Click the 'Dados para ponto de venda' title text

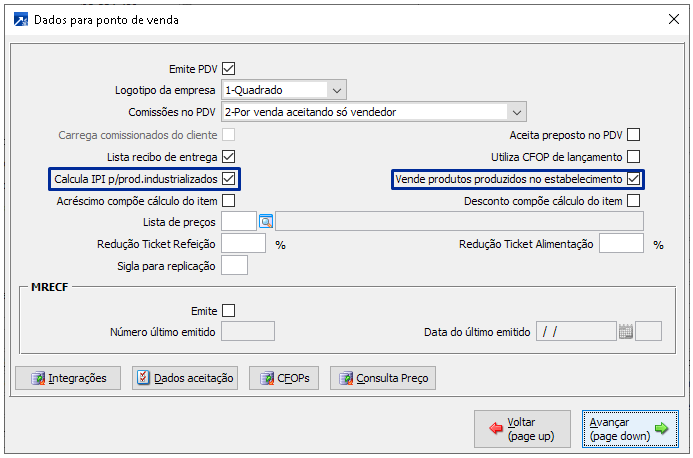click(x=107, y=20)
